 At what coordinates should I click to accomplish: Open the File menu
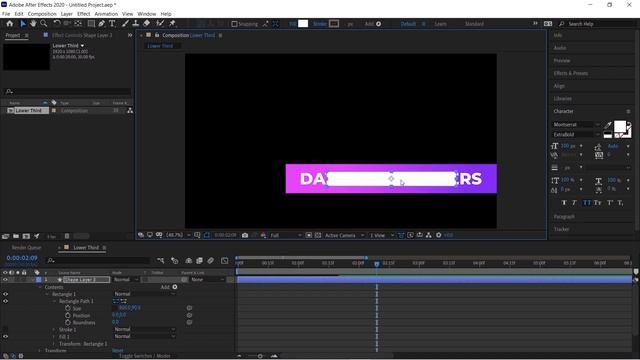point(6,14)
